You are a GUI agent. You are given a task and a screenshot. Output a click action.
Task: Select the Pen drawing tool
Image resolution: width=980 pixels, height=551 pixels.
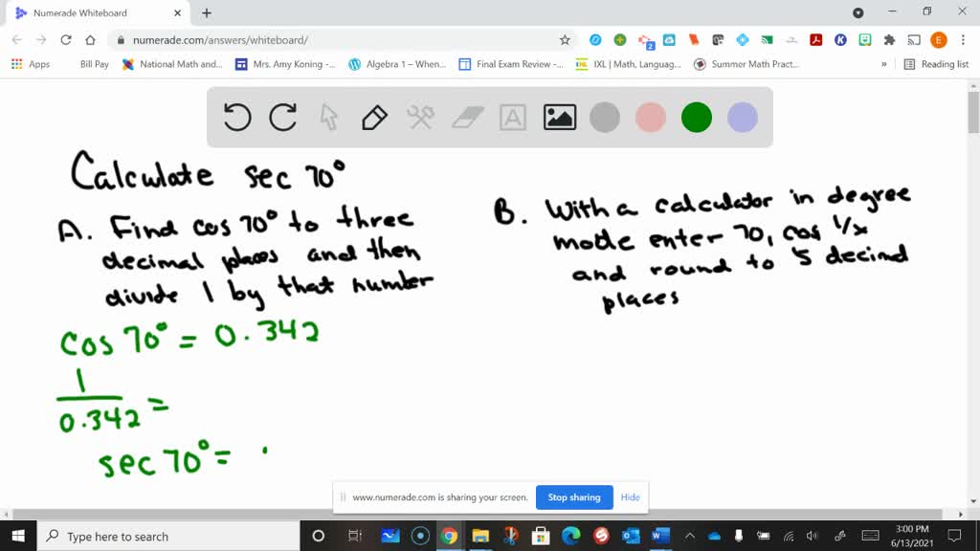(x=373, y=117)
